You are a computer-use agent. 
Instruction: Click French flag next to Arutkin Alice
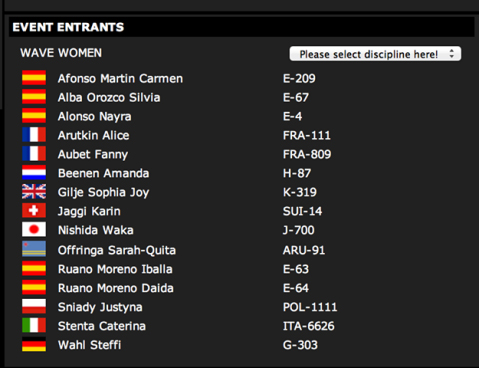pos(34,135)
